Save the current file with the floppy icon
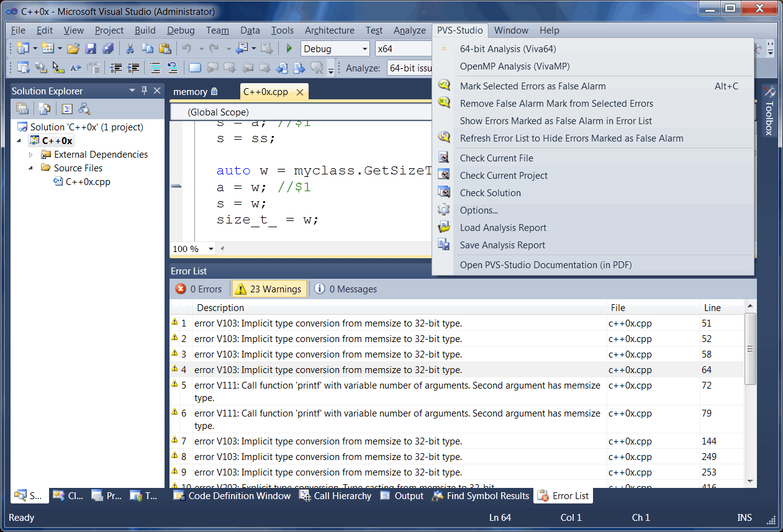Viewport: 783px width, 532px height. click(x=91, y=48)
